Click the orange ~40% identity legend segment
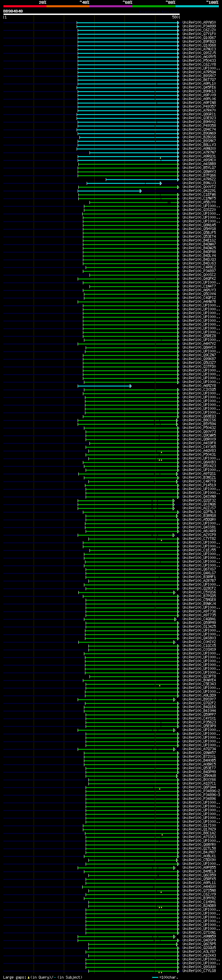The image size is (222, 980). click(x=68, y=6)
